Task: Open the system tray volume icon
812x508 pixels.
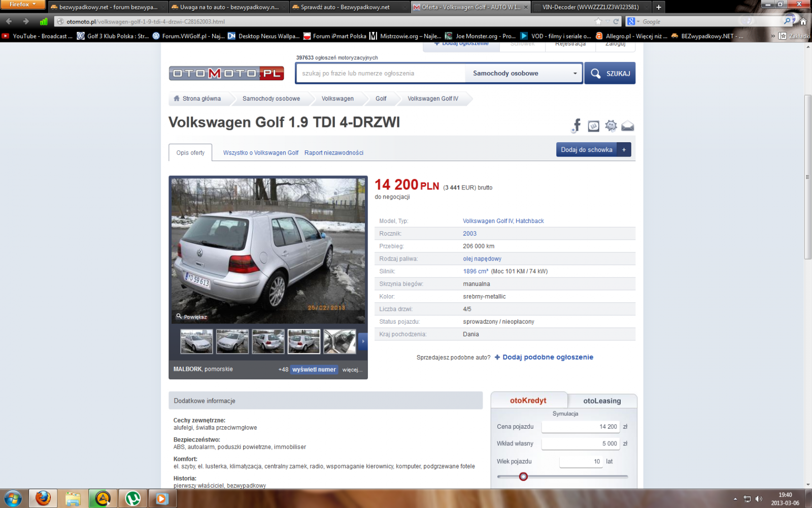Action: pos(759,499)
